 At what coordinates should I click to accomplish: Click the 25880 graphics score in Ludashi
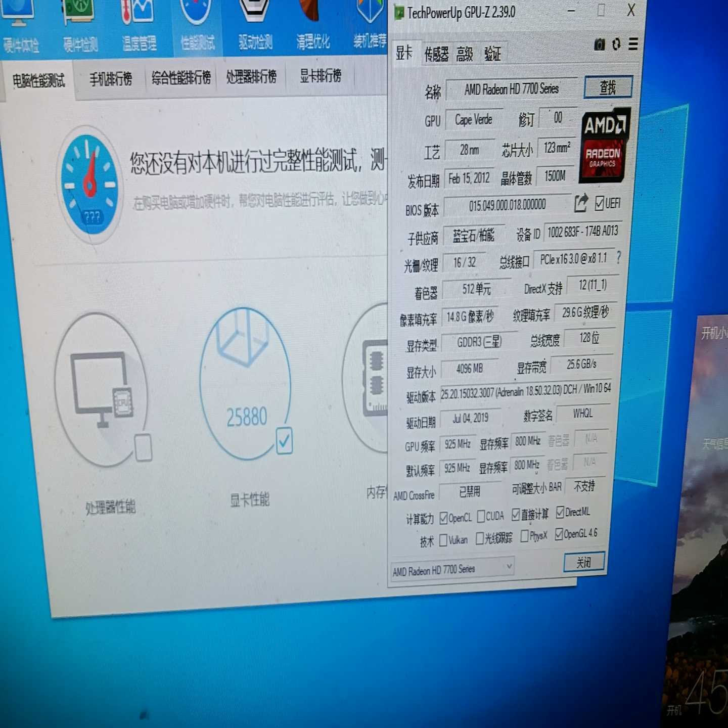pos(247,418)
